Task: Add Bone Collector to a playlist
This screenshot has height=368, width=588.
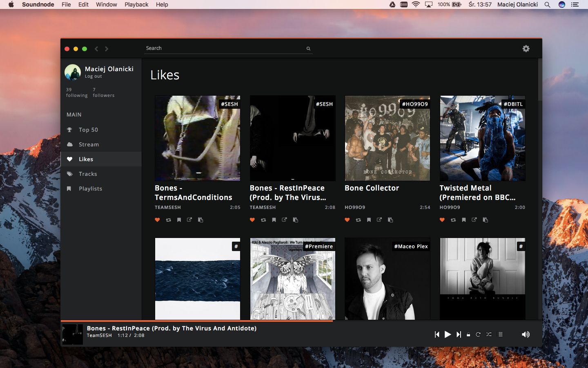Action: click(x=369, y=220)
